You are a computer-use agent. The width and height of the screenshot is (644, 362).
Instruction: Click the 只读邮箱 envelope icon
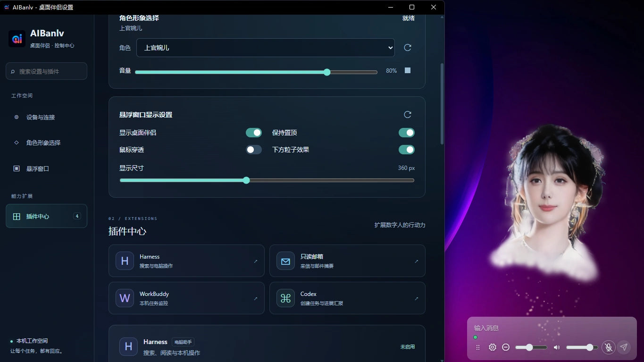click(285, 261)
